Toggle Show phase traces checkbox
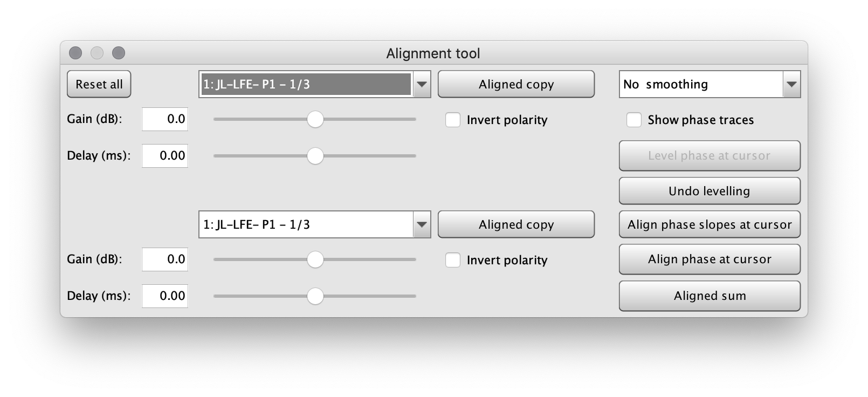The height and width of the screenshot is (397, 868). [634, 120]
